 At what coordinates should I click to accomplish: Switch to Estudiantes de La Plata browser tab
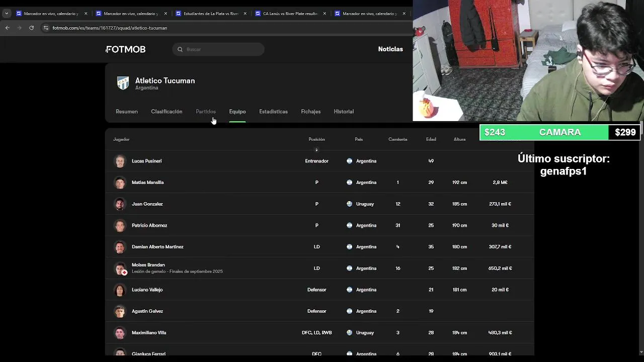click(211, 14)
